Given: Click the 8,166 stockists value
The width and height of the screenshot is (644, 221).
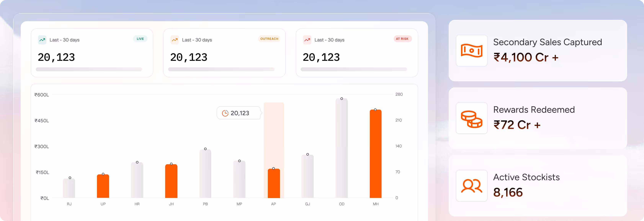Looking at the screenshot, I should (508, 192).
